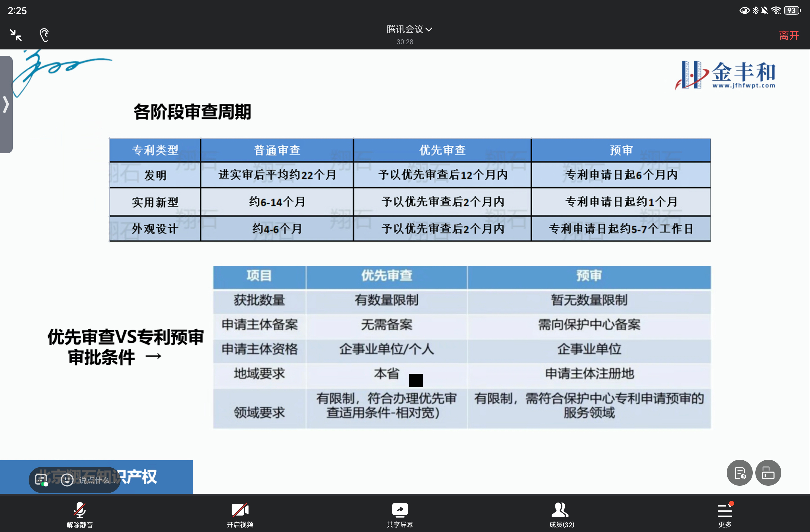Open the 更多 more options menu
Image resolution: width=810 pixels, height=532 pixels.
point(725,514)
